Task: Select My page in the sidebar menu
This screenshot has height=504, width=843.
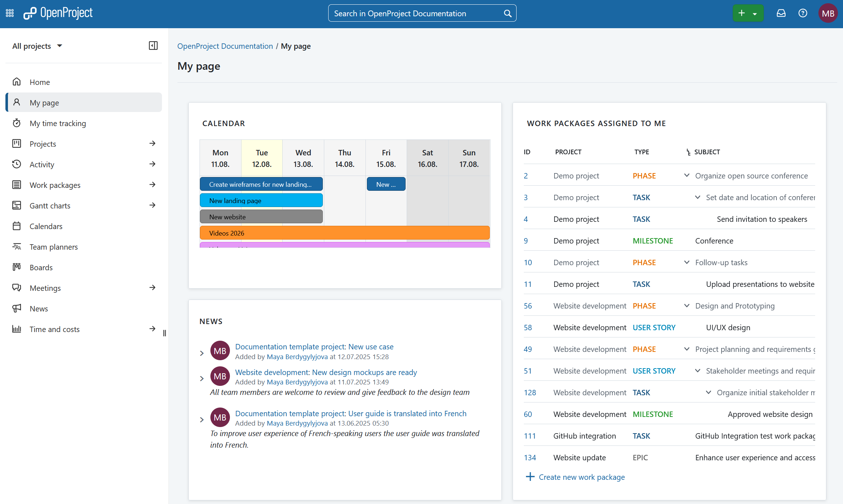Action: (x=44, y=103)
